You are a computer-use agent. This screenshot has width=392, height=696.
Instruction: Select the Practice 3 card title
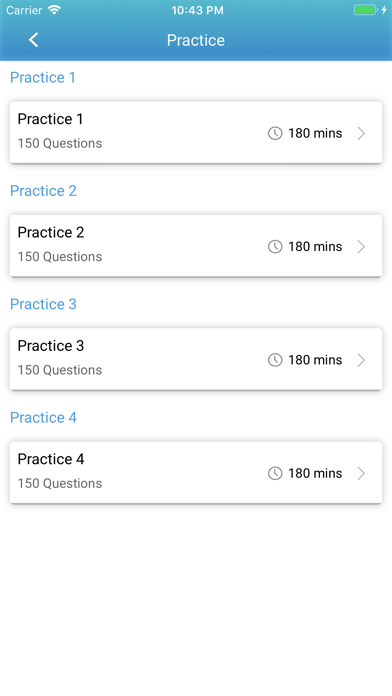[51, 346]
